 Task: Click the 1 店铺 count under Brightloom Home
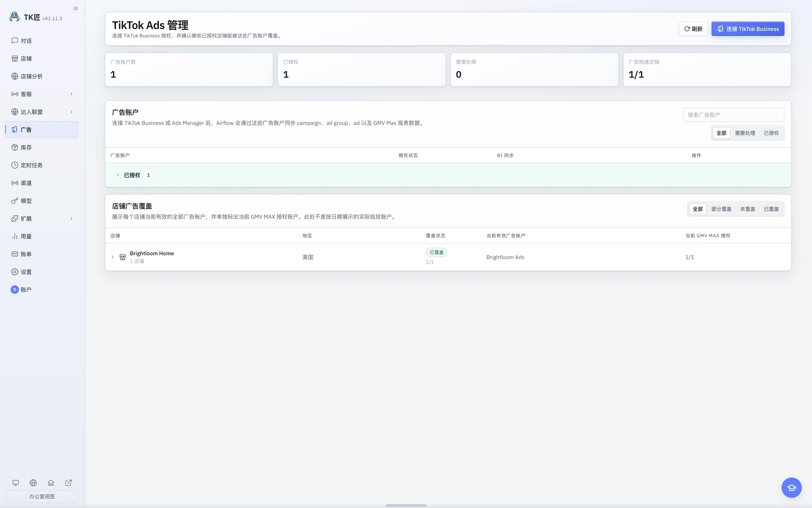tap(137, 261)
